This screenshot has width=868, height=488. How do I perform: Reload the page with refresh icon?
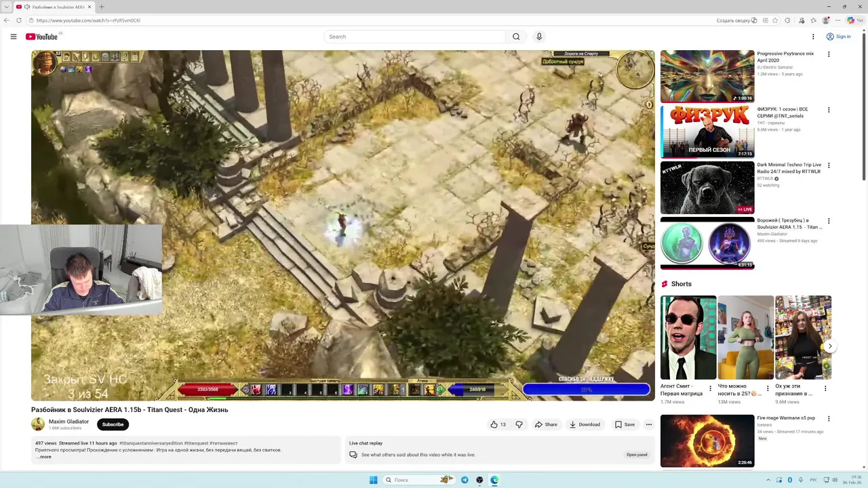pyautogui.click(x=19, y=20)
